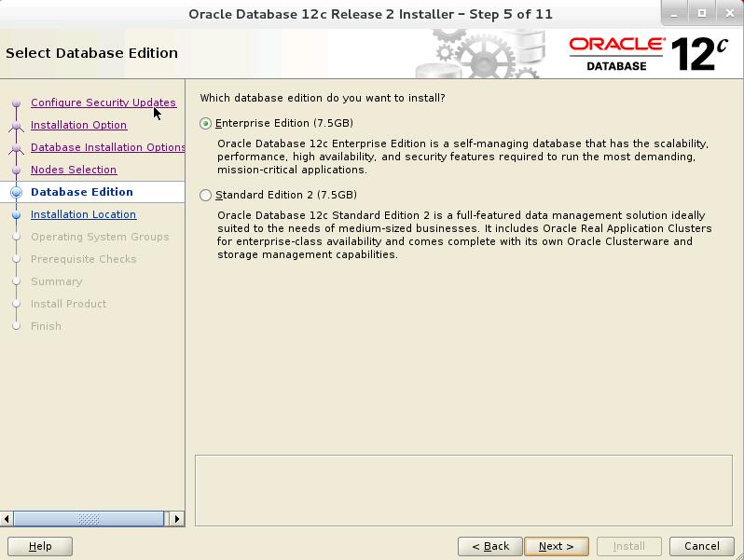The image size is (744, 560).
Task: Click the Oracle Database 12c logo
Action: (x=649, y=54)
